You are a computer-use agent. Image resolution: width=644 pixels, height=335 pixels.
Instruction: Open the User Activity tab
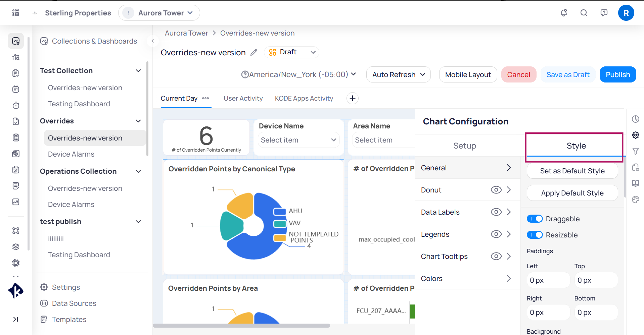243,98
